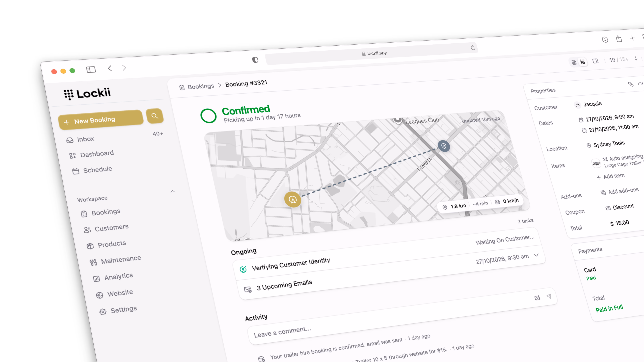Click the Waiting On Customer status
This screenshot has width=644, height=362.
(x=505, y=240)
